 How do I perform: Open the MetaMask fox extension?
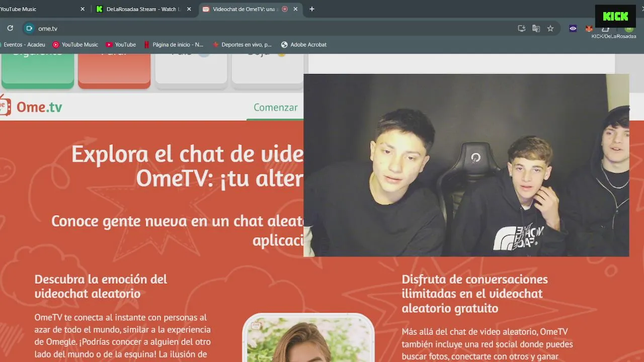589,29
